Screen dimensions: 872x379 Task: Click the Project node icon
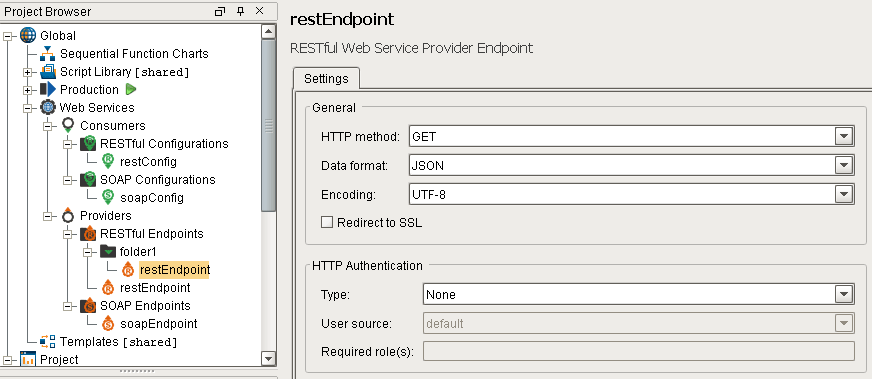[x=28, y=360]
